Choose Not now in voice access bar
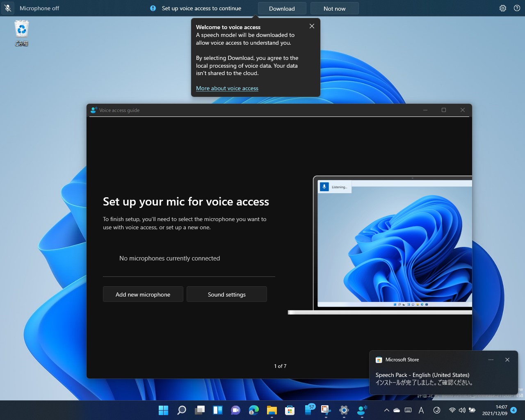This screenshot has width=525, height=420. pyautogui.click(x=334, y=9)
